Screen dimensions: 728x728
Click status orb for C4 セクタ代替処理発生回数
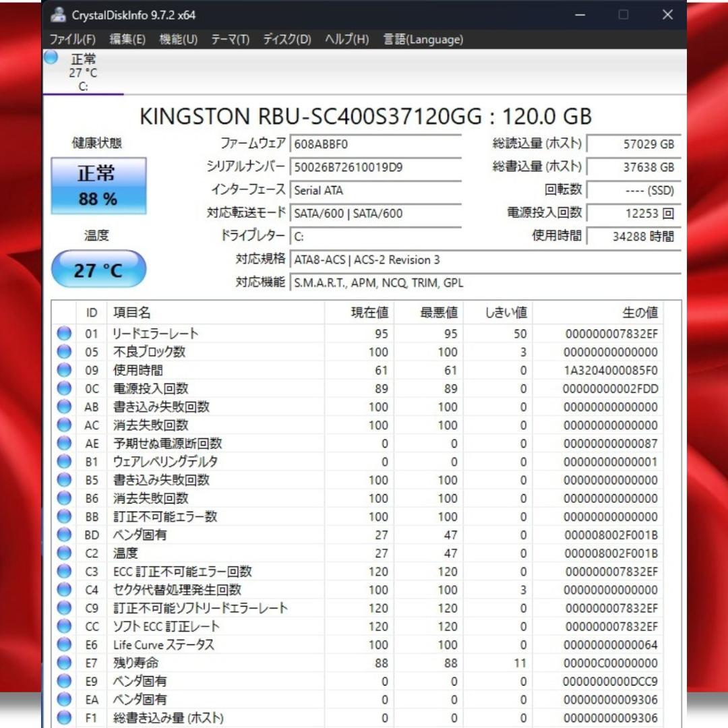pos(64,590)
